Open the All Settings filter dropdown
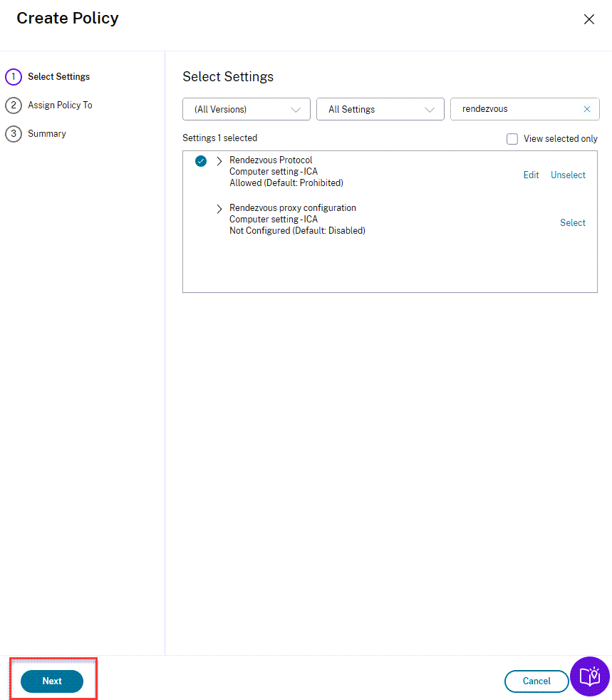This screenshot has height=700, width=612. coord(380,109)
